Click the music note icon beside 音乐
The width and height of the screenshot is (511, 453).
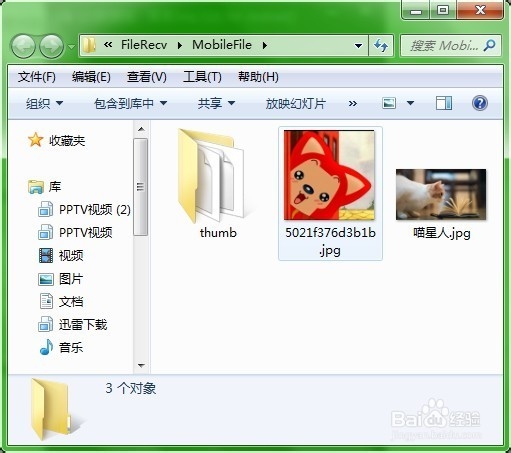point(46,347)
